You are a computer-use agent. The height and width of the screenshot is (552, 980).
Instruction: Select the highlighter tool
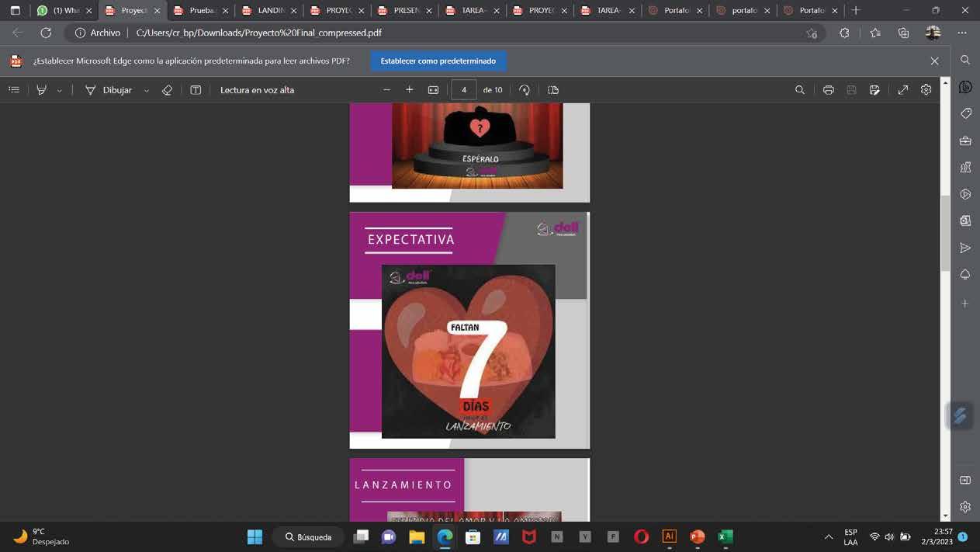42,90
